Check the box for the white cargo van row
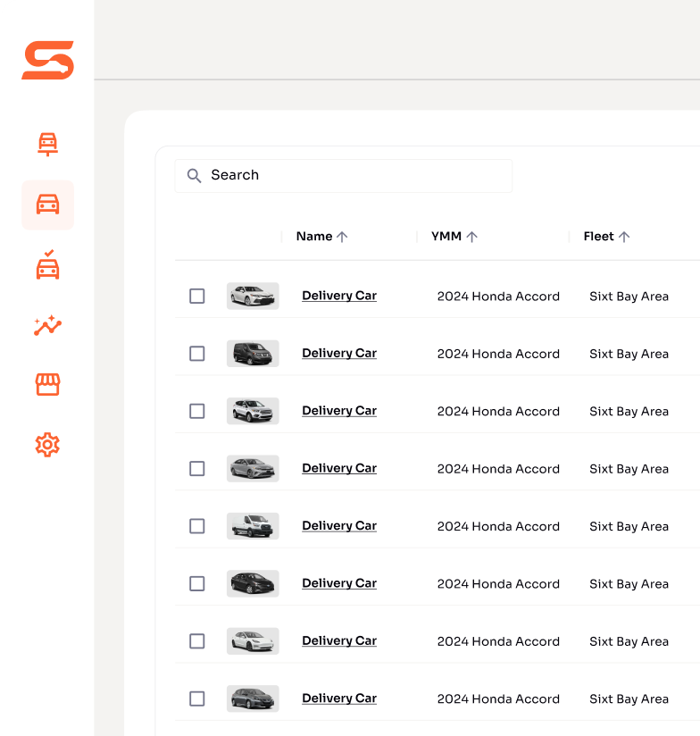700x736 pixels. (197, 526)
